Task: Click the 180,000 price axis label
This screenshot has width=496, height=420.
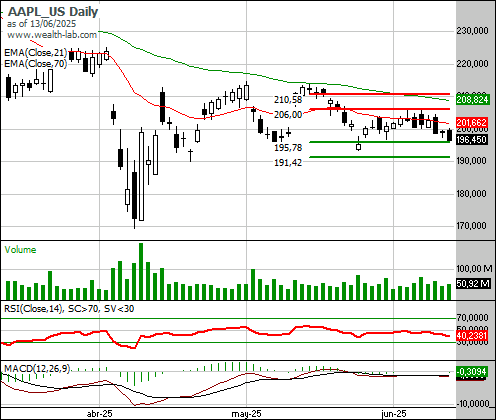Action: pos(471,193)
